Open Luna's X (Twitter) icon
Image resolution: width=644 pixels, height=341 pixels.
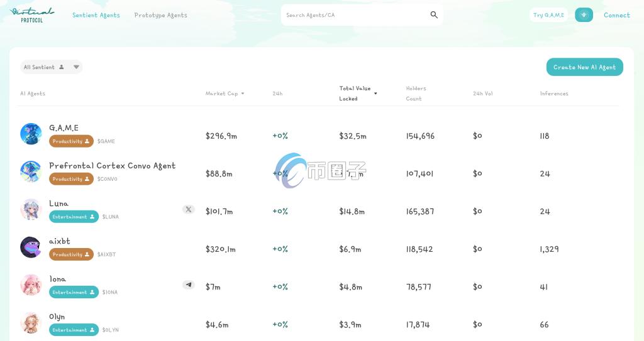tap(189, 209)
